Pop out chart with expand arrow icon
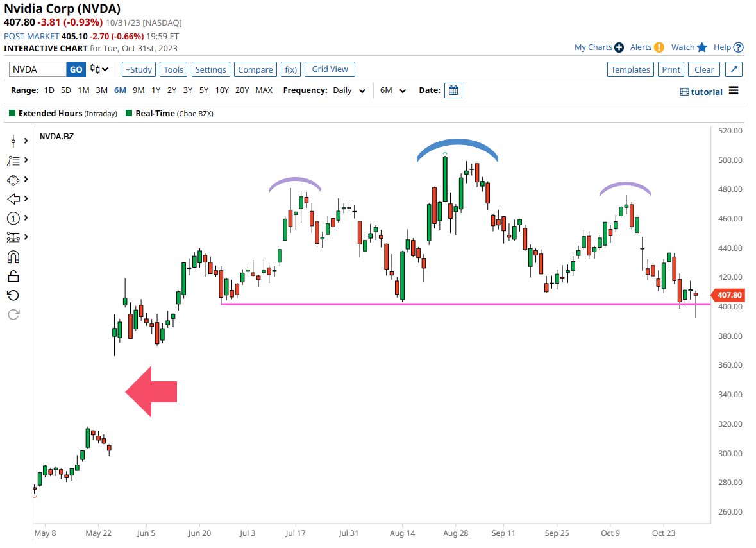 734,69
